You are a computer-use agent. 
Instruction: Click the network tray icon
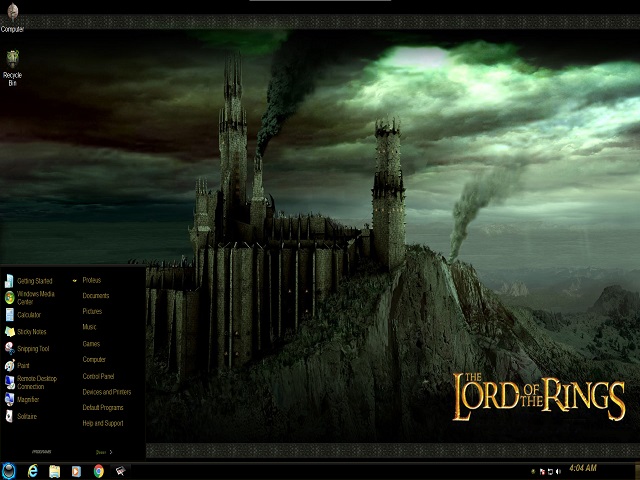[550, 471]
